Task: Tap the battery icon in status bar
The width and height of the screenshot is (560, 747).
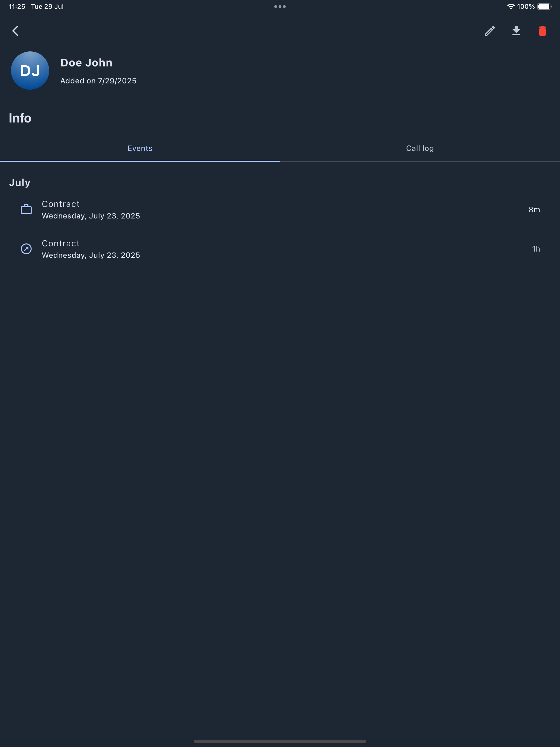Action: pos(544,6)
